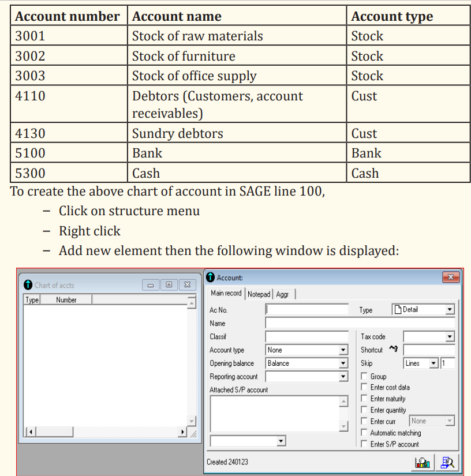Toggle Enter quantity checkbox
Image resolution: width=471 pixels, height=476 pixels.
364,410
